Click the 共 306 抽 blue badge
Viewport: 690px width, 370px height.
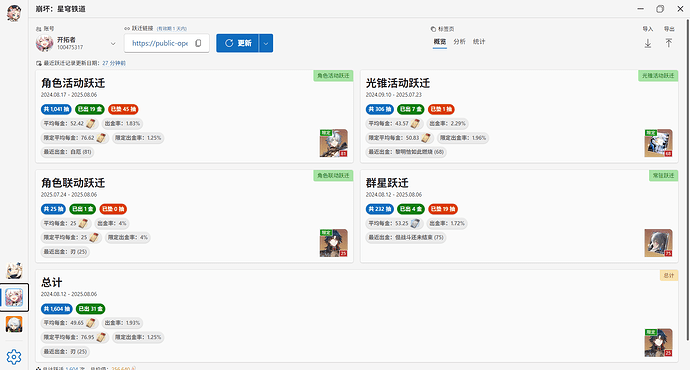click(379, 109)
